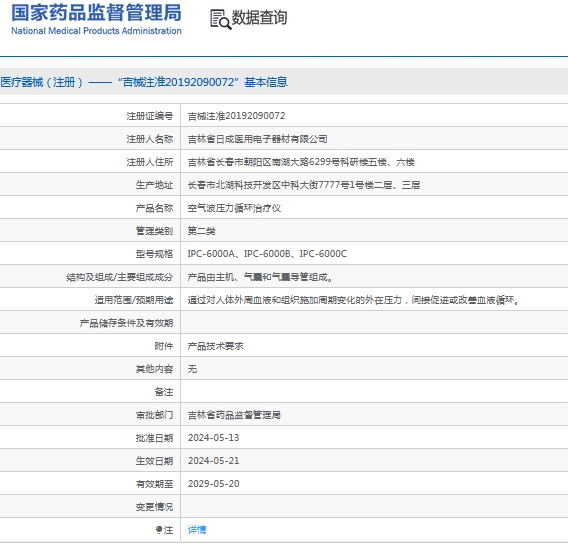Click the 生产地址 label cell
The image size is (568, 549).
point(154,185)
